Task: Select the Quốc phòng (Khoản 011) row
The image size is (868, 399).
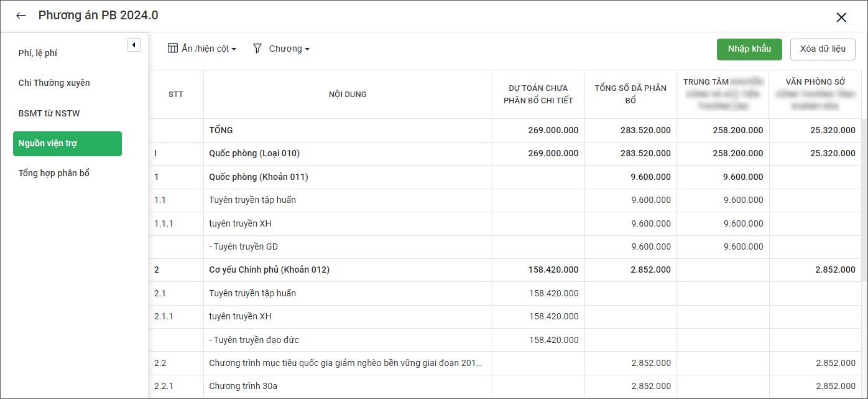Action: point(259,177)
